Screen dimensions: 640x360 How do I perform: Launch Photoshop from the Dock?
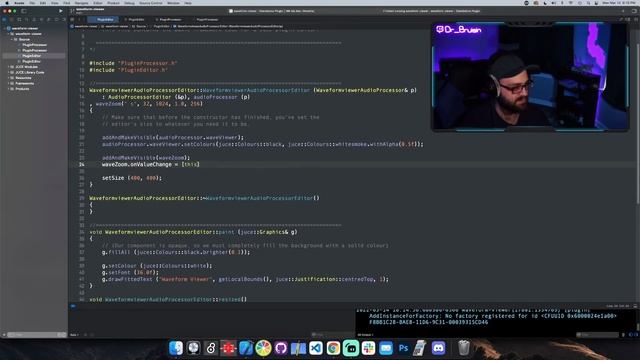click(x=403, y=348)
